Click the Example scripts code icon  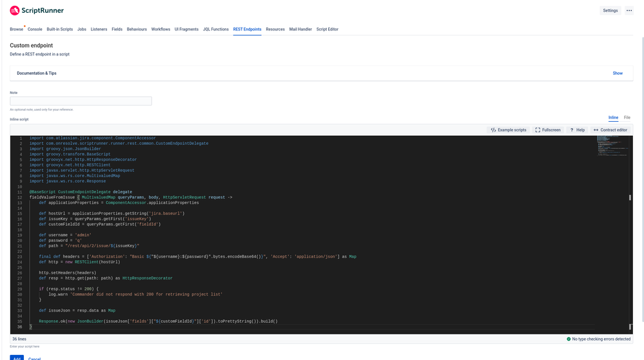pyautogui.click(x=493, y=129)
